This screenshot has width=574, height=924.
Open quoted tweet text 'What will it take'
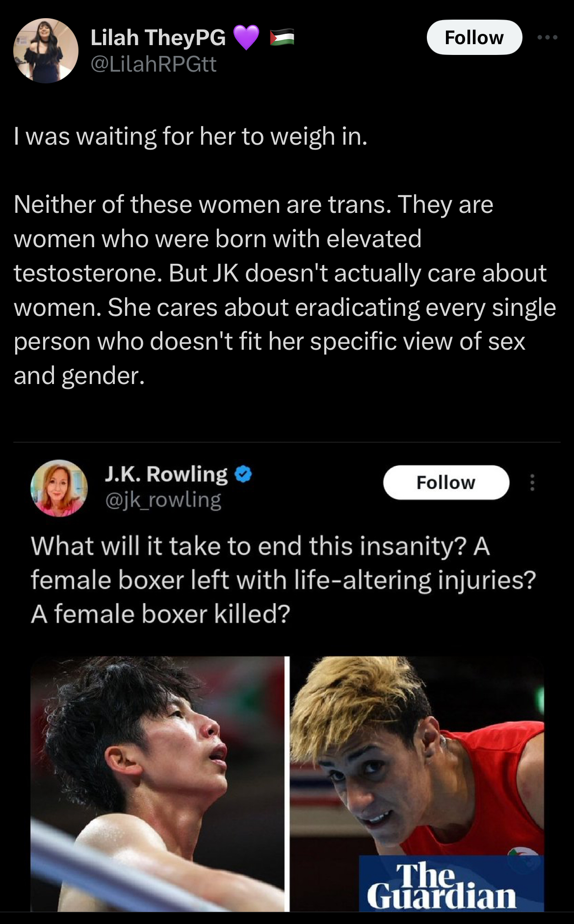[x=283, y=580]
